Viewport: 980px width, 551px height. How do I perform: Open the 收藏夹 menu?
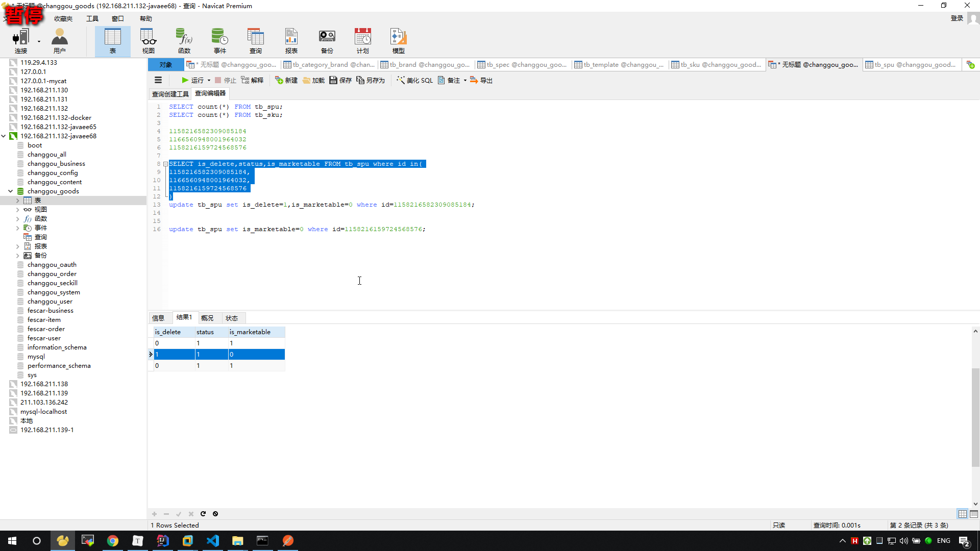pyautogui.click(x=63, y=19)
